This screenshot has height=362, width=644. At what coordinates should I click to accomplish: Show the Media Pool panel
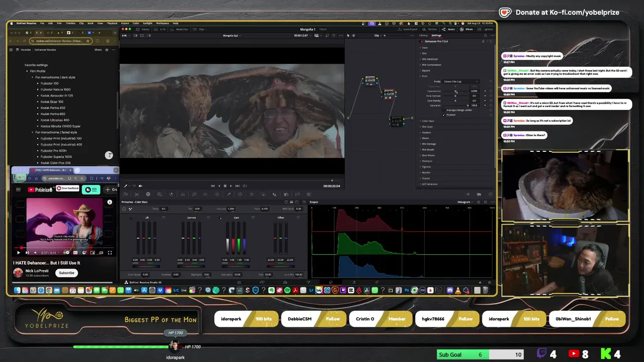[x=180, y=29]
